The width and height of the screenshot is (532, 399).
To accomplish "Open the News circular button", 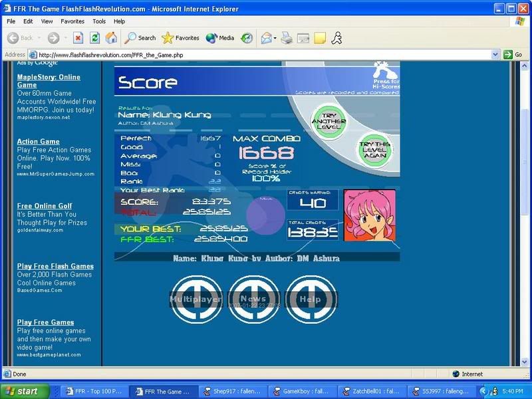I will click(x=254, y=299).
